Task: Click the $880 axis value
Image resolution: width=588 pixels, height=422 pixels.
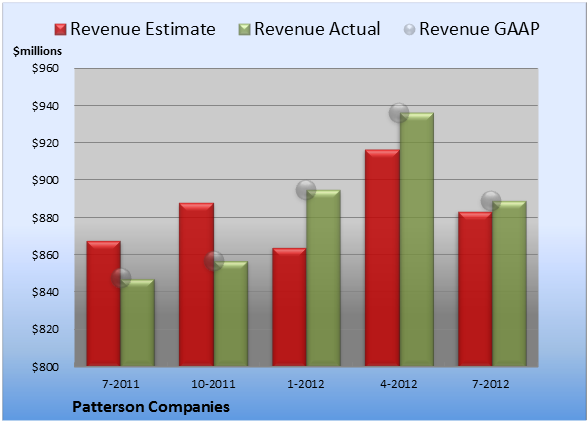Action: [45, 218]
